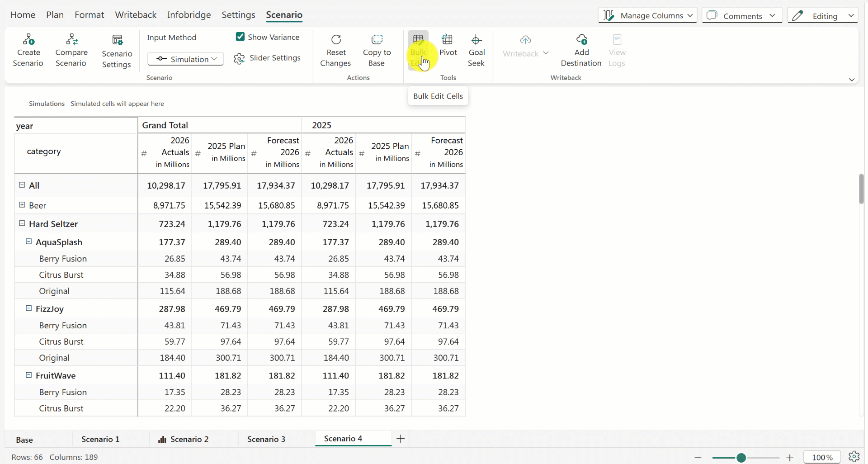Select Copy to Base action

point(377,50)
